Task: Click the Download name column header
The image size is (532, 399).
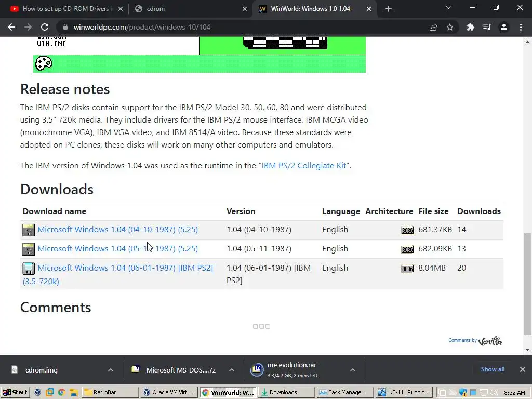Action: pyautogui.click(x=54, y=211)
